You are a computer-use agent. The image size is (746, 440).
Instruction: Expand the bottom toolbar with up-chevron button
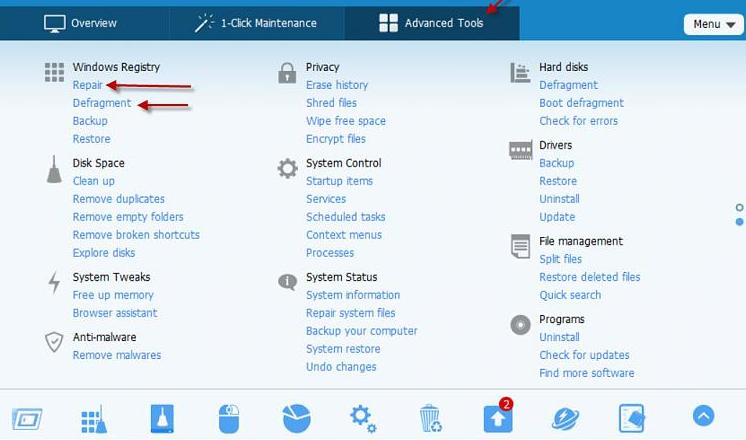703,416
